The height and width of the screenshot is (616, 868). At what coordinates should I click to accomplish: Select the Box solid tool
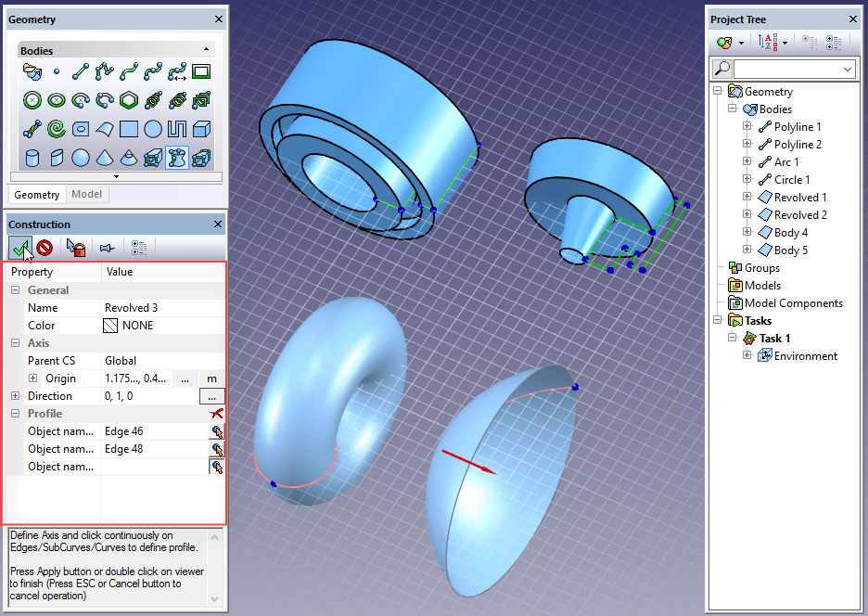(x=201, y=129)
